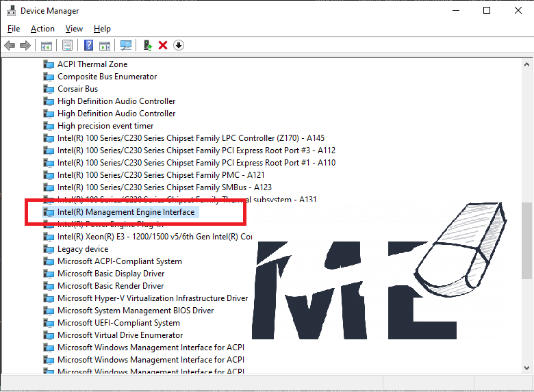Click icon next to High precision event timer
The image size is (534, 392).
click(x=49, y=126)
